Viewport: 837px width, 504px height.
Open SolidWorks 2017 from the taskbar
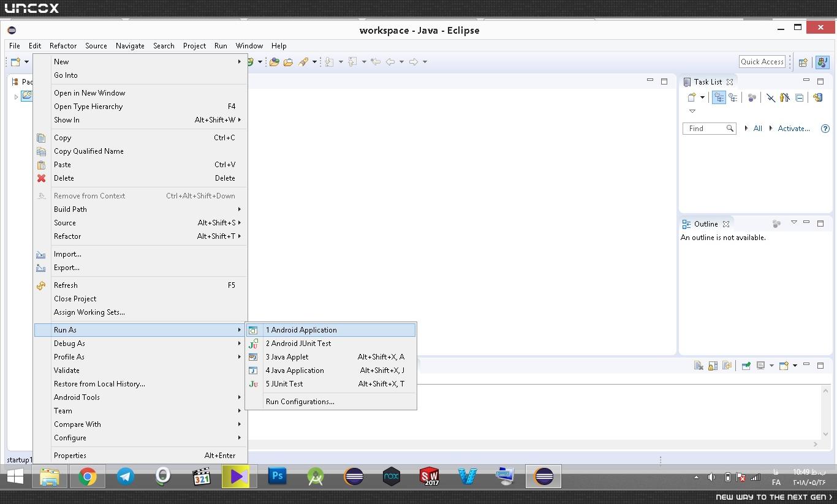point(430,476)
